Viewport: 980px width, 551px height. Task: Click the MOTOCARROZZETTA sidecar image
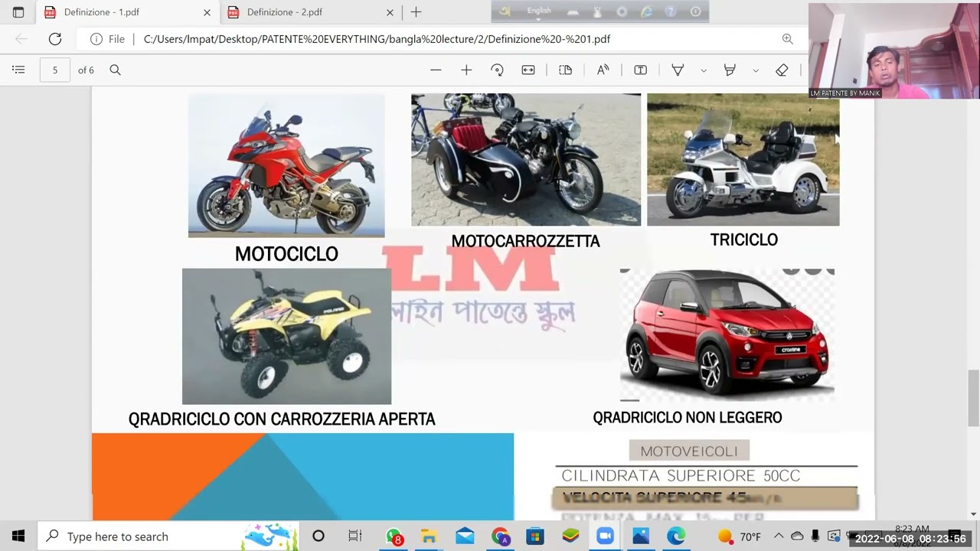point(526,159)
